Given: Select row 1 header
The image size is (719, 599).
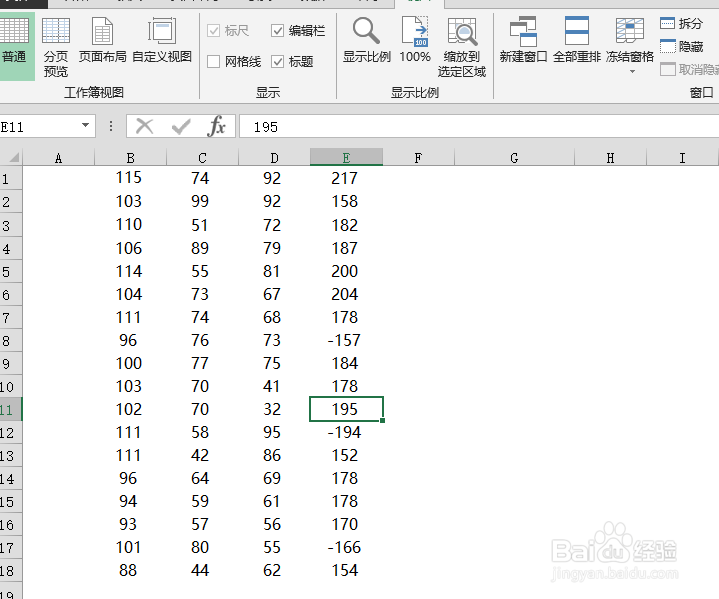Looking at the screenshot, I should pyautogui.click(x=11, y=178).
